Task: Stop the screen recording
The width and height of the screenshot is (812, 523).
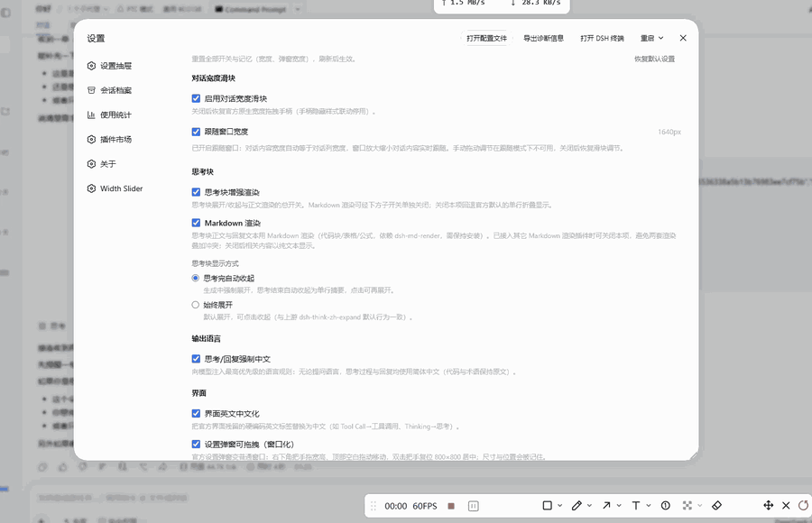Action: (x=451, y=506)
